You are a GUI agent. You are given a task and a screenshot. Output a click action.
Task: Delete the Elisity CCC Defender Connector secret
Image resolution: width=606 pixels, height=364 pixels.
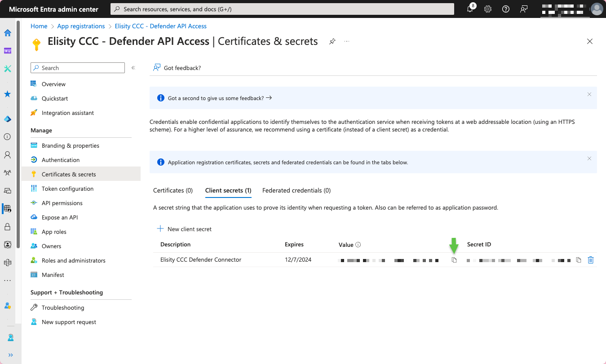591,260
